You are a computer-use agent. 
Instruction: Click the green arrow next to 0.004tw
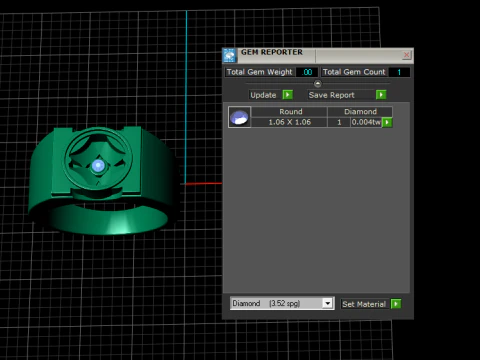point(387,122)
